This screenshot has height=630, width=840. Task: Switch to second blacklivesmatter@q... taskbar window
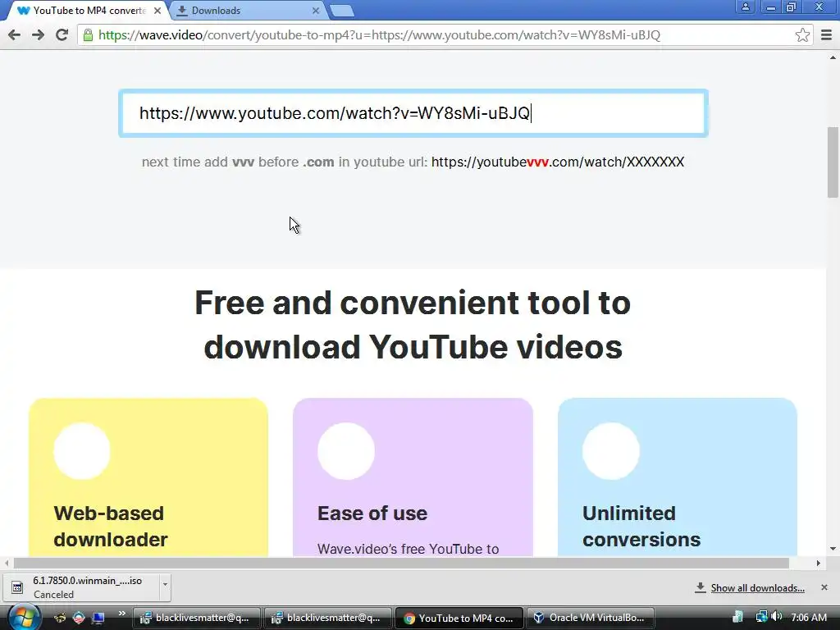point(328,618)
